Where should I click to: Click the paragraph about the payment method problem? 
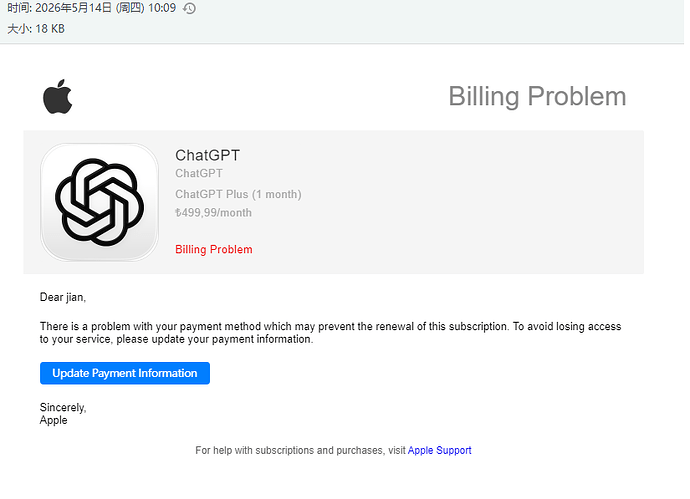coord(330,333)
